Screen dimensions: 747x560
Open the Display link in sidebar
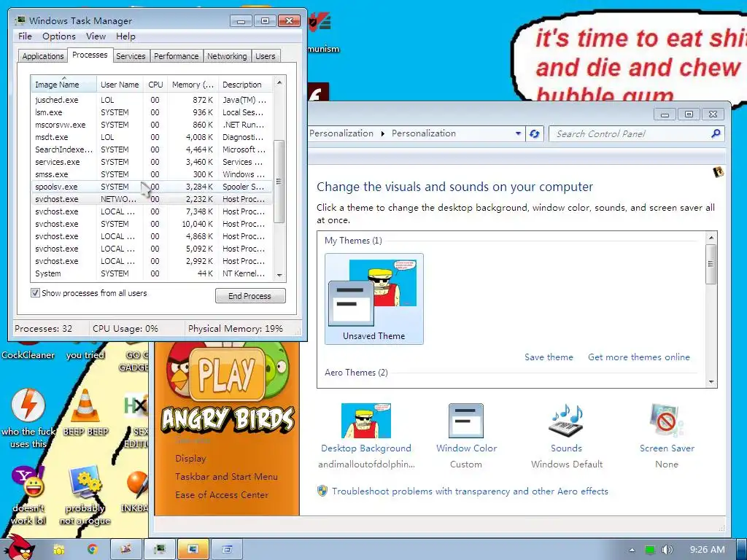click(190, 459)
